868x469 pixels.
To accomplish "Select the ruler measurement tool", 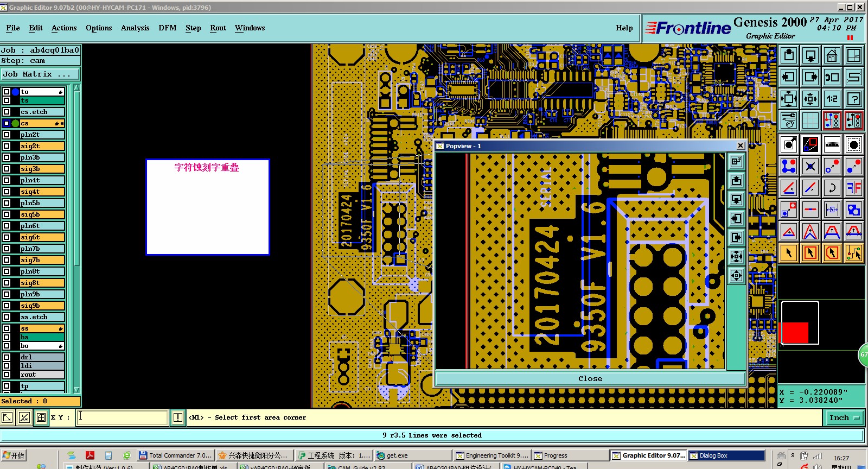I will coord(832,144).
